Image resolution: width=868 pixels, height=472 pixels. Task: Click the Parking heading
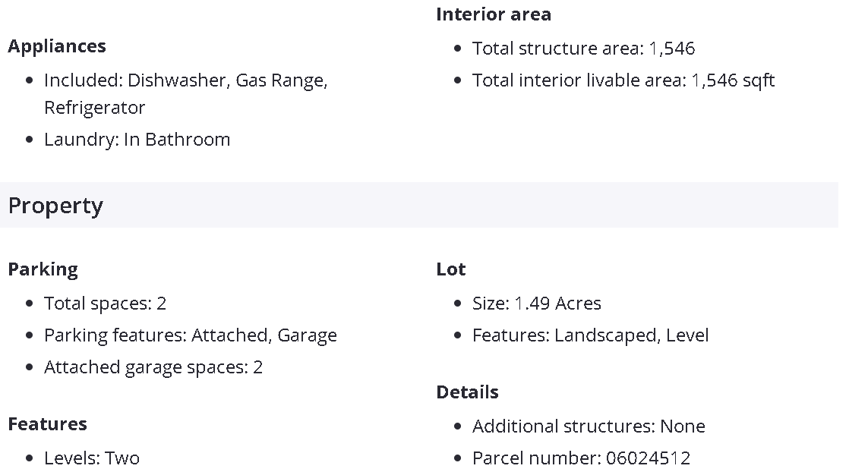(43, 269)
